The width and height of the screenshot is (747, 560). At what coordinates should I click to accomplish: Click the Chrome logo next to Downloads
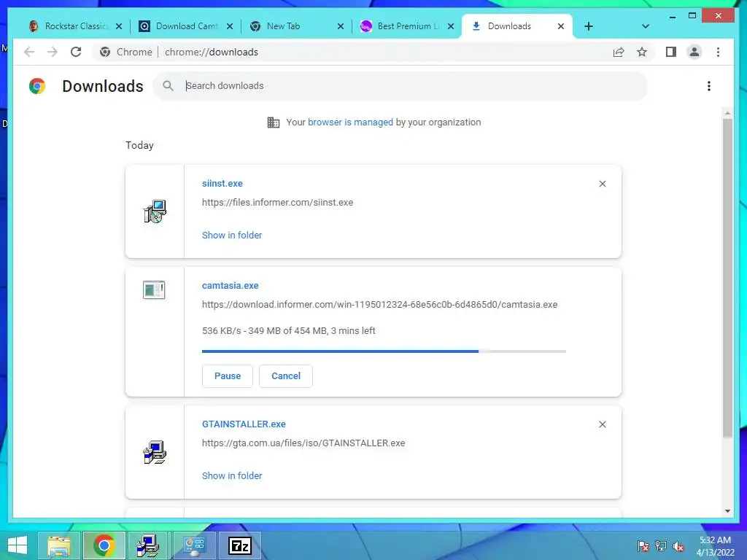(x=37, y=86)
